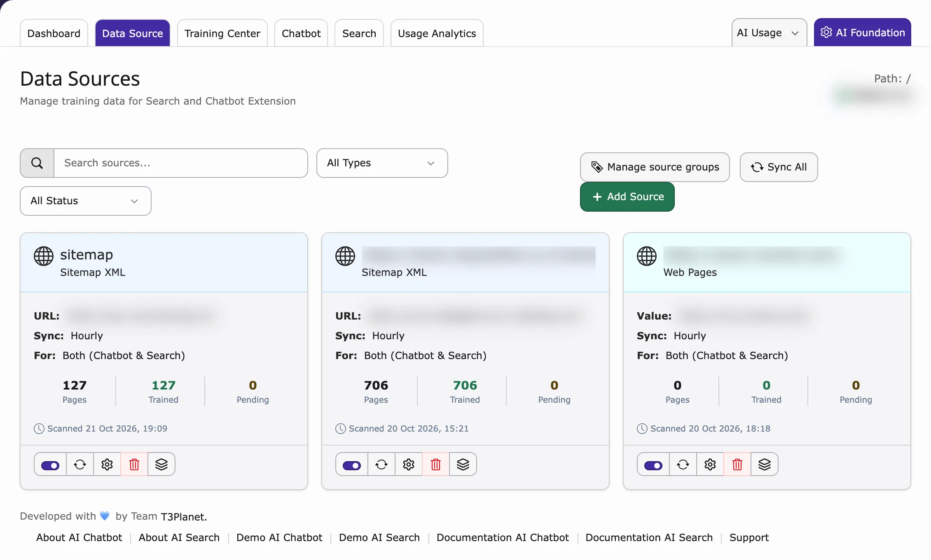Click the sitemap card title
Screen dimensions: 931x560
87,255
